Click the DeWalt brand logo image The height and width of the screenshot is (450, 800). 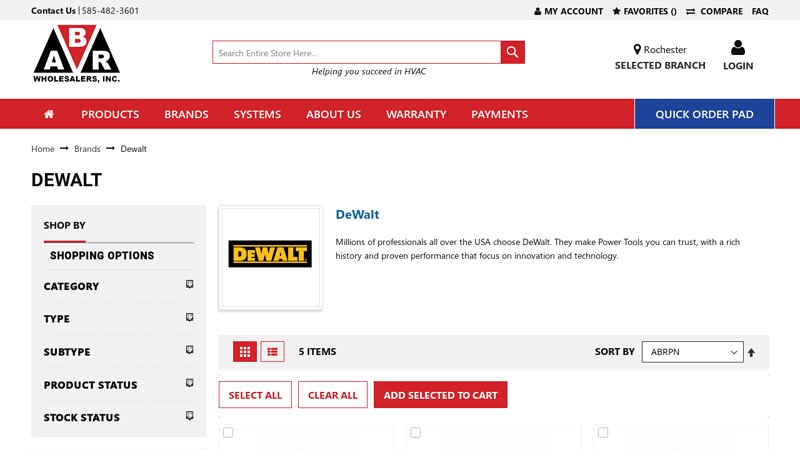click(x=270, y=254)
